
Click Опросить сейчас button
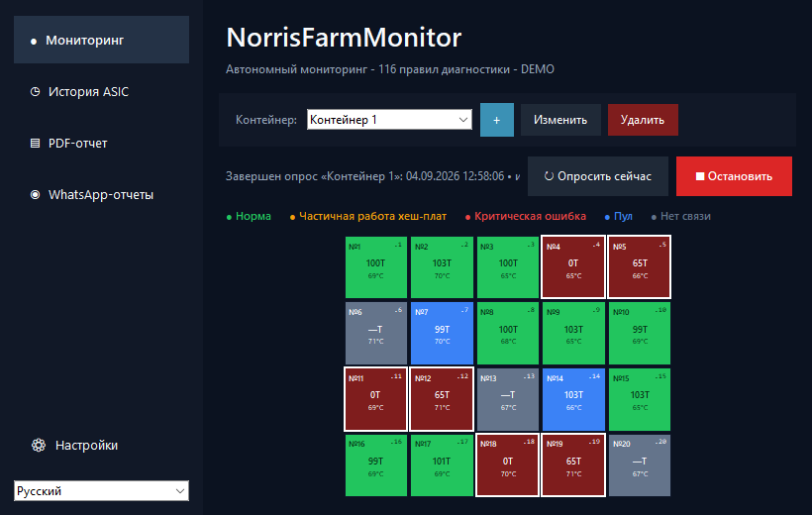click(x=597, y=176)
